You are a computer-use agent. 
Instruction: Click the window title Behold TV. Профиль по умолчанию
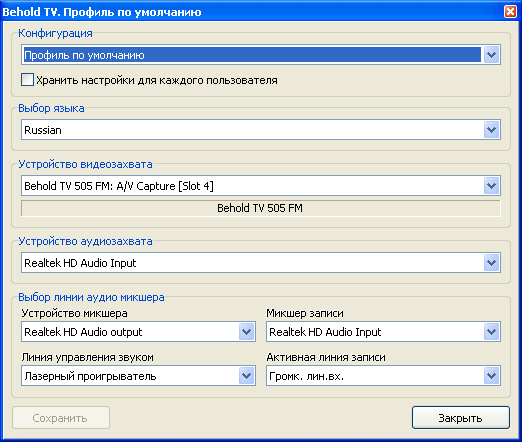point(102,12)
